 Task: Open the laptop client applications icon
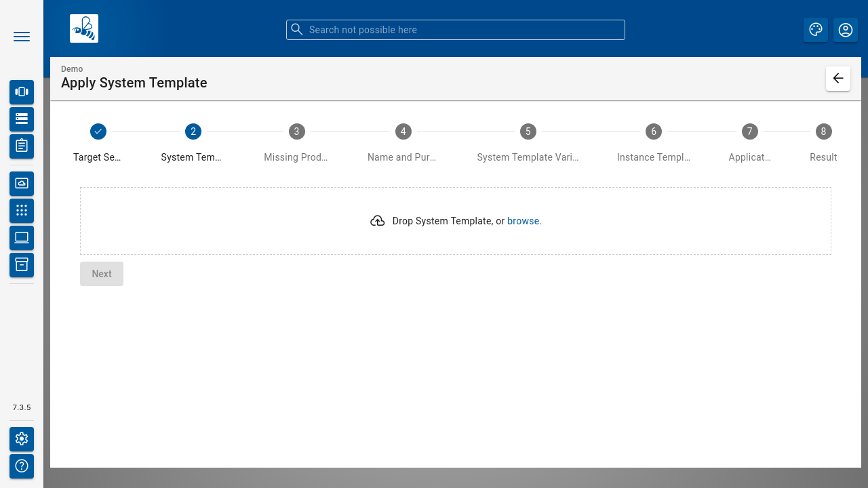tap(22, 237)
